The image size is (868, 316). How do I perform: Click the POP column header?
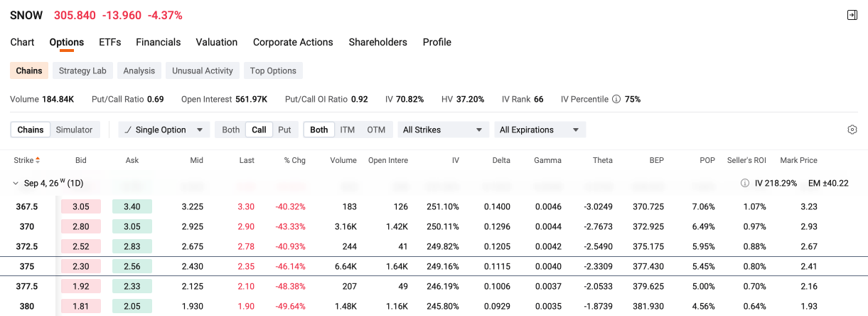coord(707,160)
